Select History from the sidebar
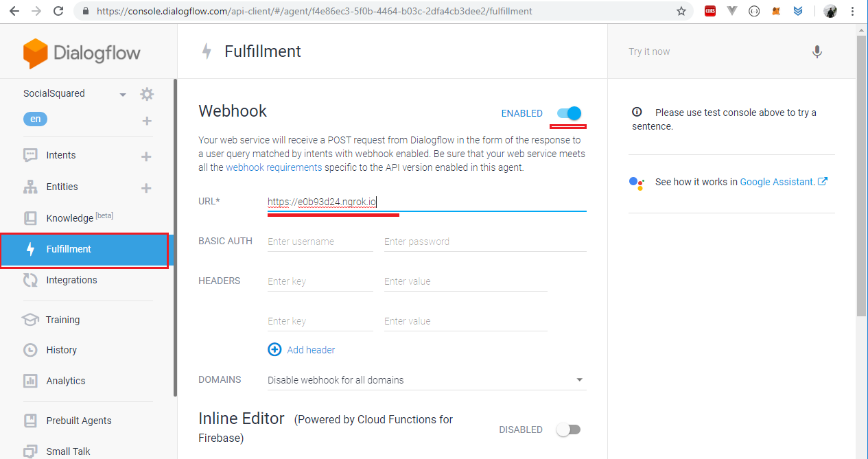This screenshot has height=459, width=868. (61, 350)
